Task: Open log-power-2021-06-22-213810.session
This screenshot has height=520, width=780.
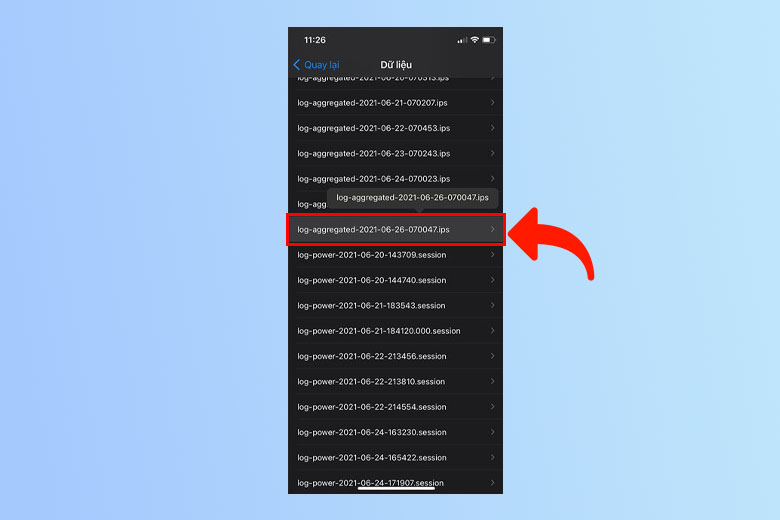Action: point(372,382)
